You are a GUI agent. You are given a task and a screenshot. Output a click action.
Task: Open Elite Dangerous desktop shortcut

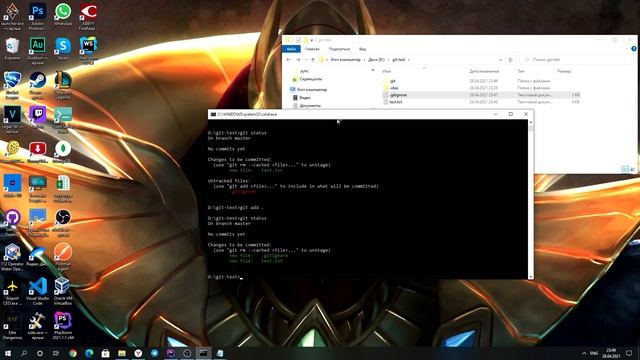12,325
